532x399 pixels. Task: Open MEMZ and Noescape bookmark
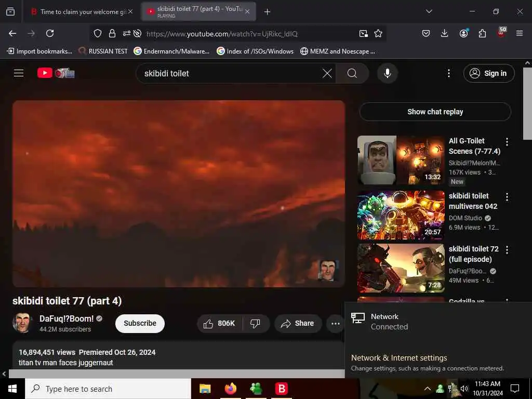[x=338, y=51]
